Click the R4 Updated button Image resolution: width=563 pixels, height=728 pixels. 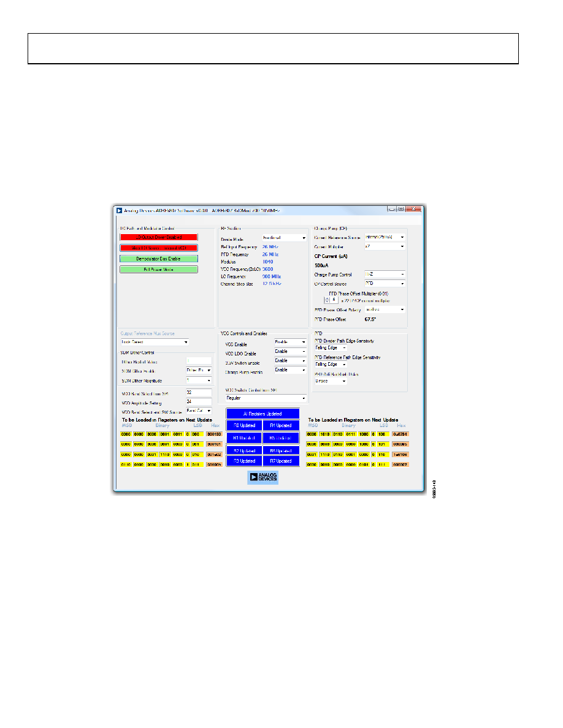(x=281, y=425)
